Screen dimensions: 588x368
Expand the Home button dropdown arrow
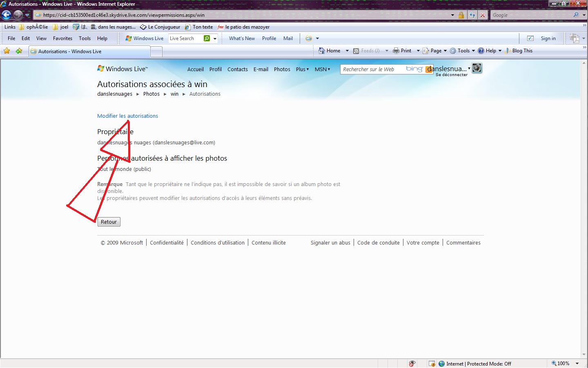(347, 51)
